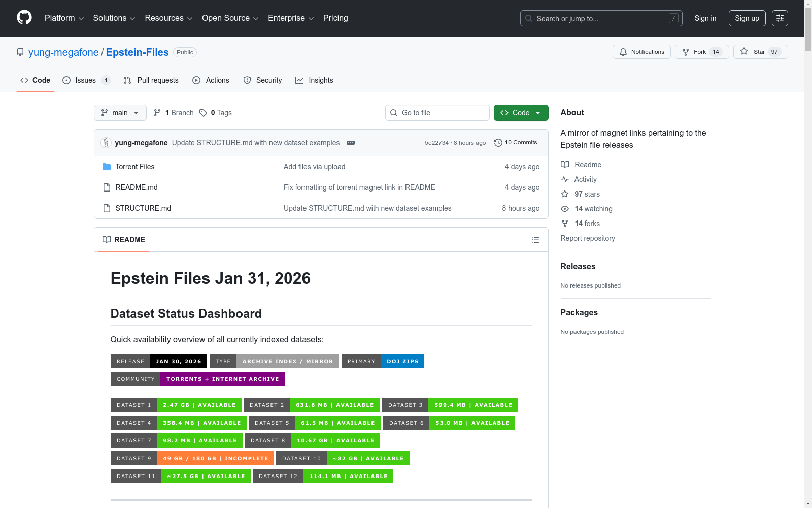Open the Epstein-Files repository link

coord(137,52)
